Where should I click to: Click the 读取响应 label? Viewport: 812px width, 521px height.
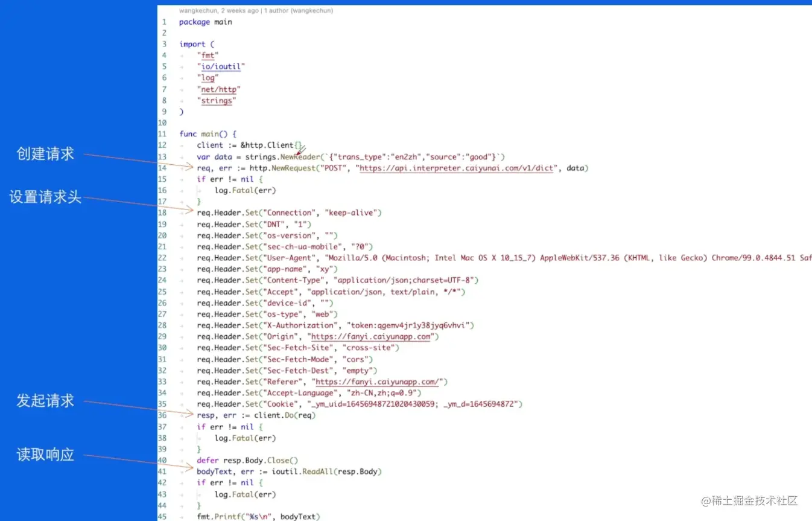tap(45, 455)
